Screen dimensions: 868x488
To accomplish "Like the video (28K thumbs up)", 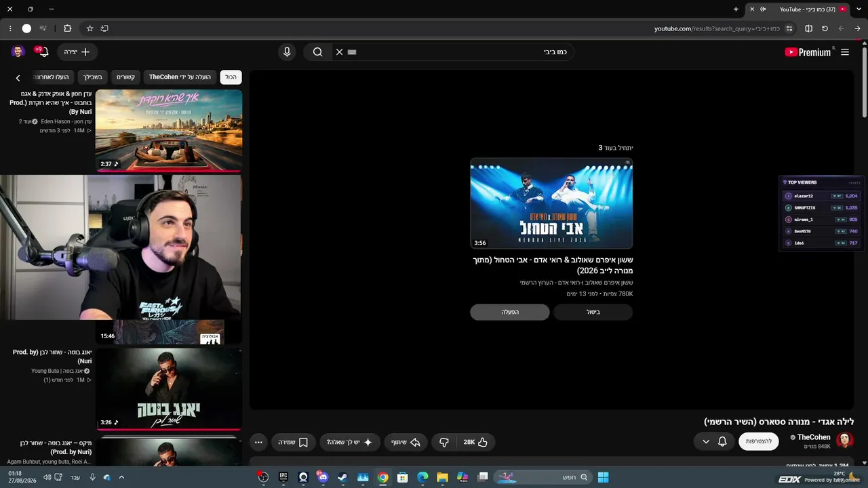I will tap(476, 442).
